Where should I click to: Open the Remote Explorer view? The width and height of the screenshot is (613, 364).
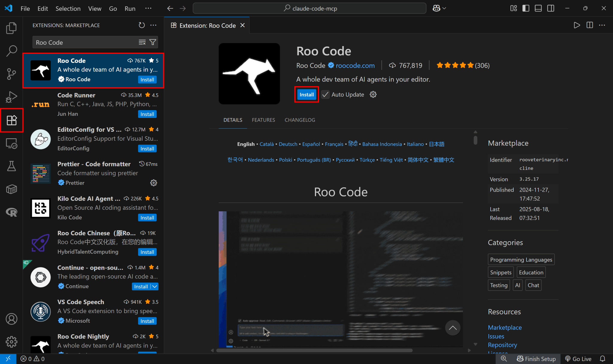(x=11, y=143)
